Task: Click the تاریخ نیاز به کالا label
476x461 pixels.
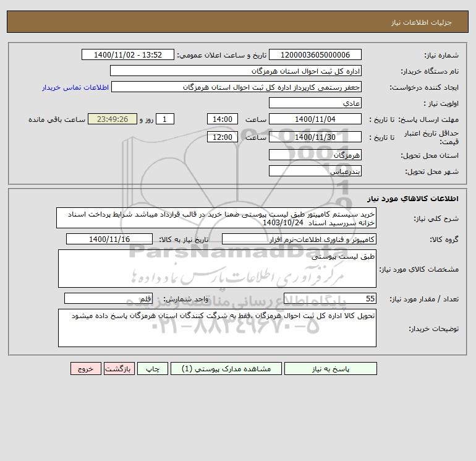Action: pos(184,239)
